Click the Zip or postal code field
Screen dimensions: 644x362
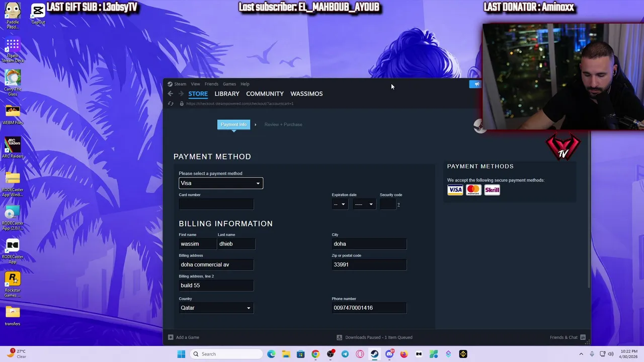coord(369,264)
